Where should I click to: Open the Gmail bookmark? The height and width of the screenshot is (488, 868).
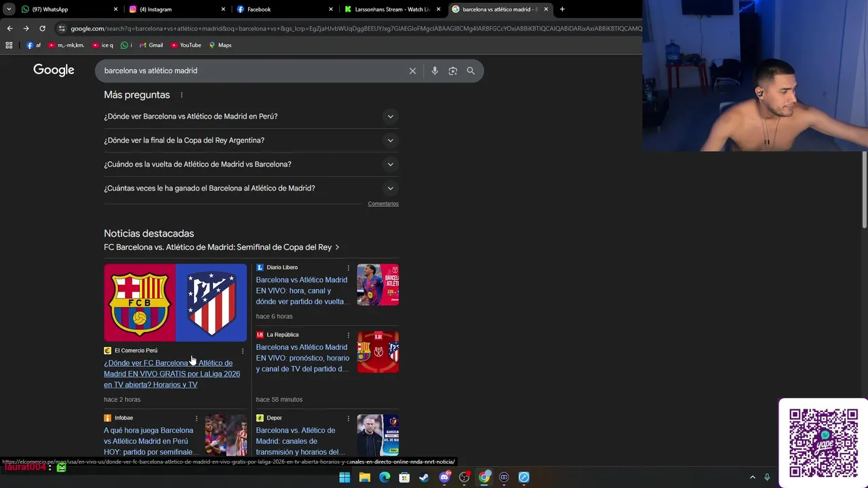(151, 45)
